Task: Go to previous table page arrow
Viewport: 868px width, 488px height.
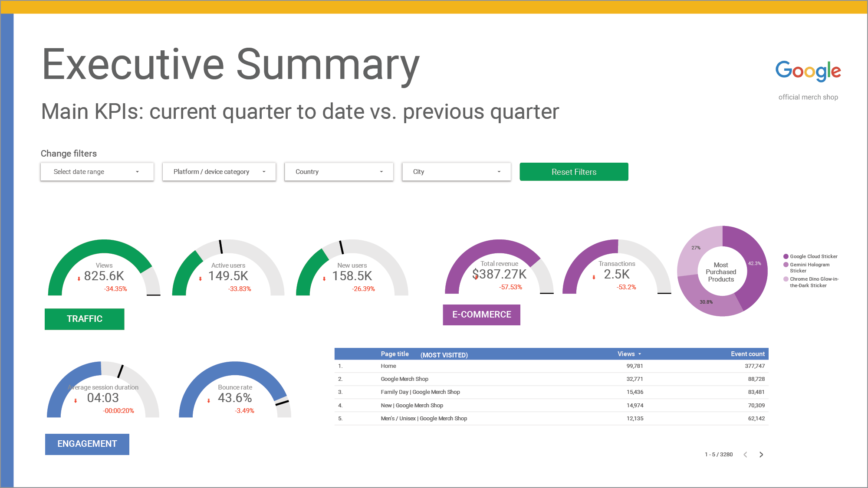Action: point(745,455)
